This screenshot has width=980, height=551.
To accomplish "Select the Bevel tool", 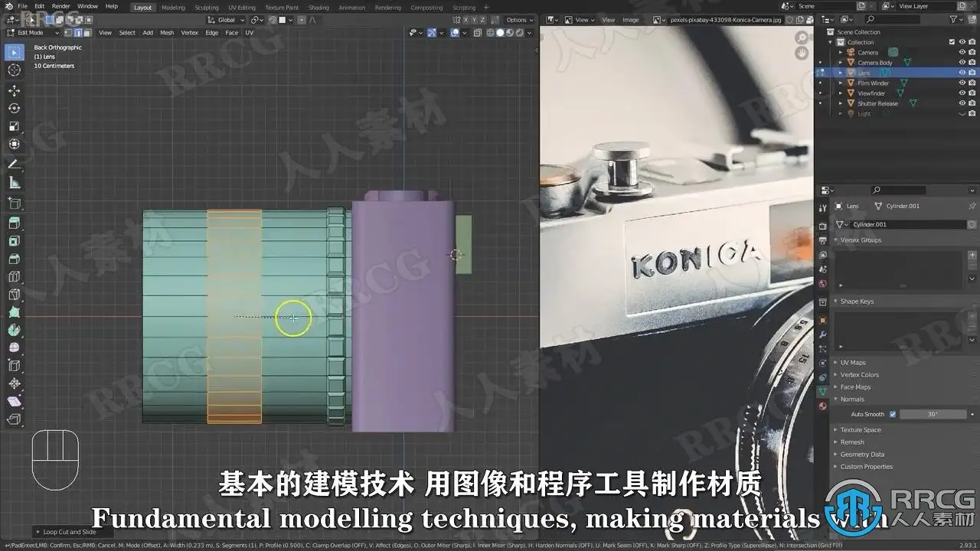I will pos(14,259).
